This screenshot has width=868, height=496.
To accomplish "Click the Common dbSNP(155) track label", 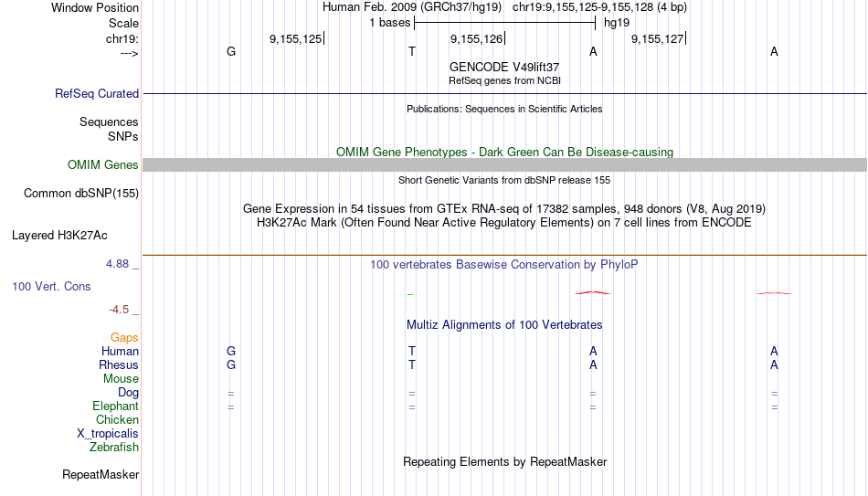I will point(80,194).
